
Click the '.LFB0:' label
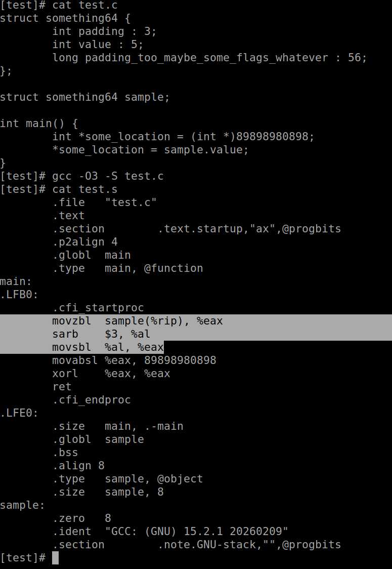tap(19, 295)
